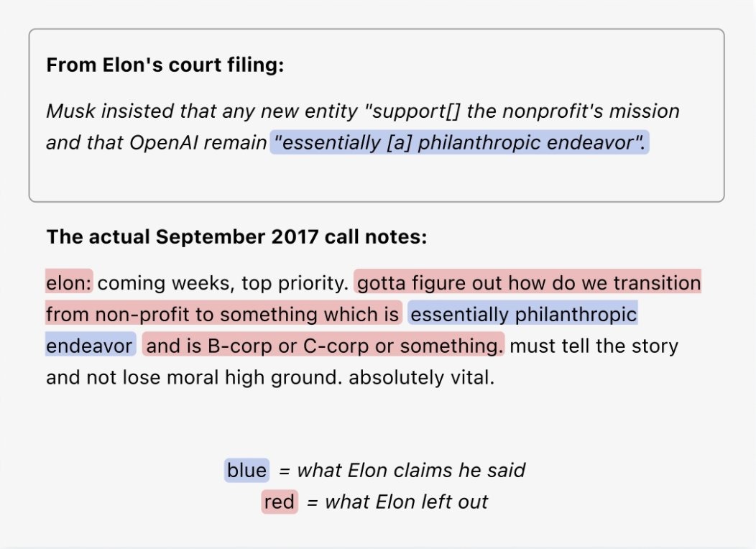
Task: Select the blue-highlighted quote in the court filing box
Action: pyautogui.click(x=459, y=142)
